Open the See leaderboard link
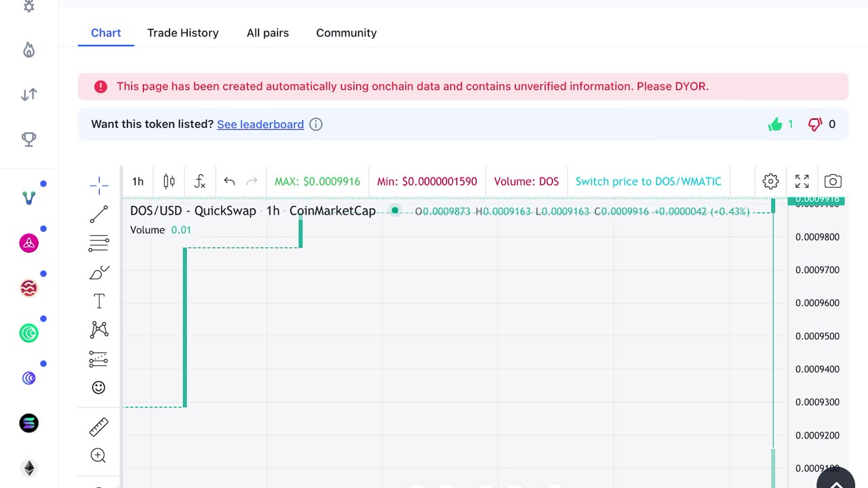Screen dimensions: 868x488 pyautogui.click(x=260, y=124)
